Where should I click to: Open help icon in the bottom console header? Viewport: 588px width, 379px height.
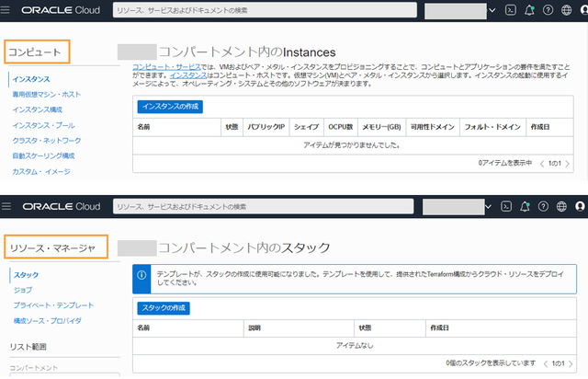[543, 206]
